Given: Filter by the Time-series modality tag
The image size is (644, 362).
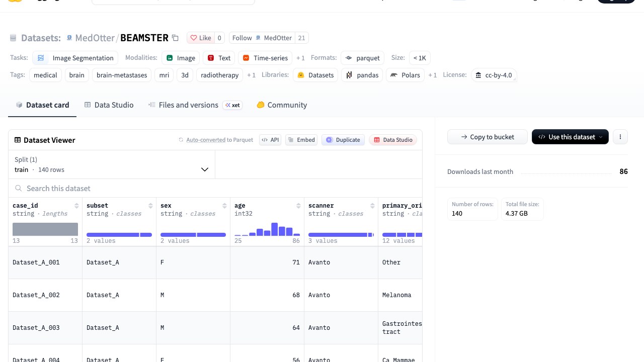Looking at the screenshot, I should (265, 58).
